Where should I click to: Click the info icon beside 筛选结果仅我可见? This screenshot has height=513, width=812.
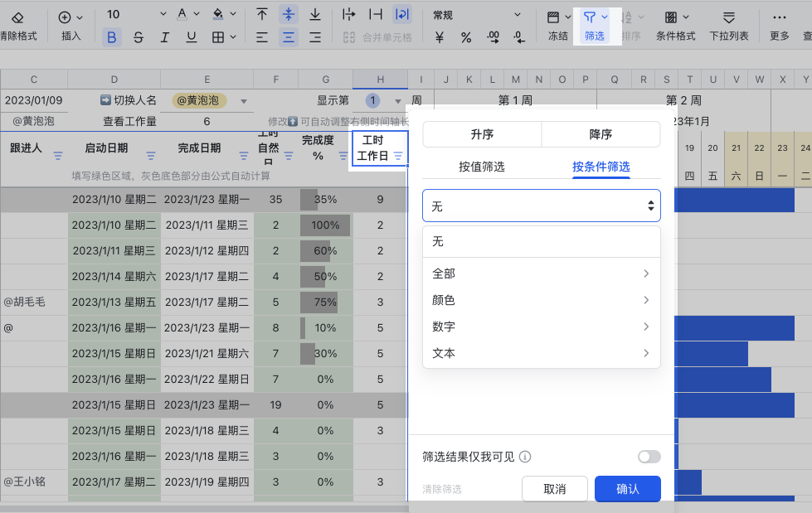coord(525,457)
